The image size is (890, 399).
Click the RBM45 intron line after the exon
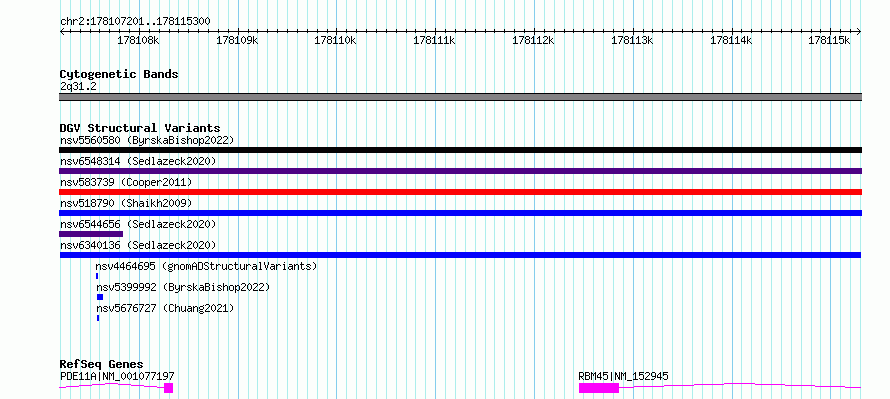click(x=740, y=385)
